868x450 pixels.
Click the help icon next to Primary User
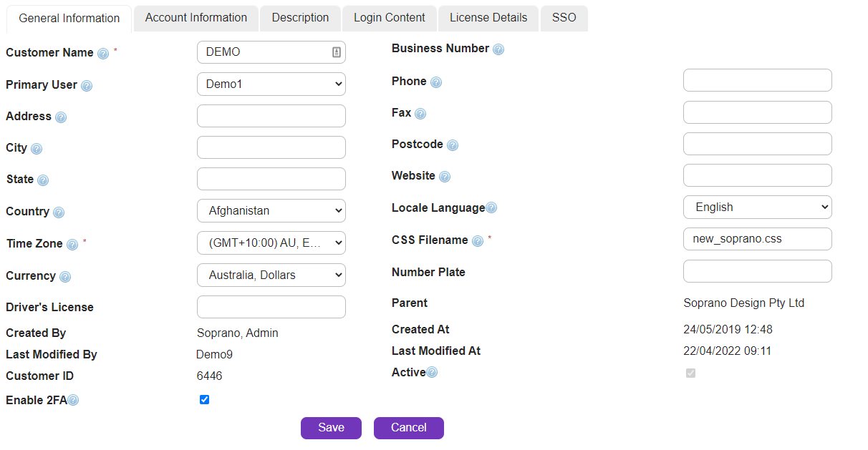pyautogui.click(x=87, y=86)
